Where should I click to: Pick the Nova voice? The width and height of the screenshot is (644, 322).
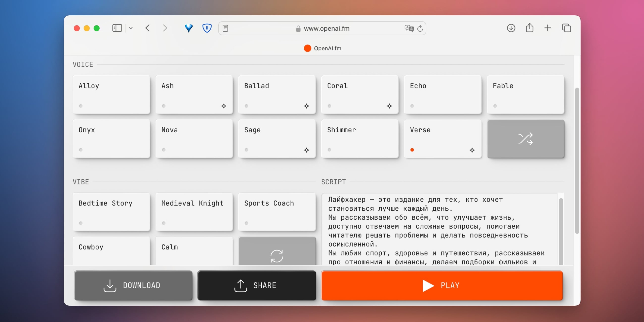(x=194, y=139)
